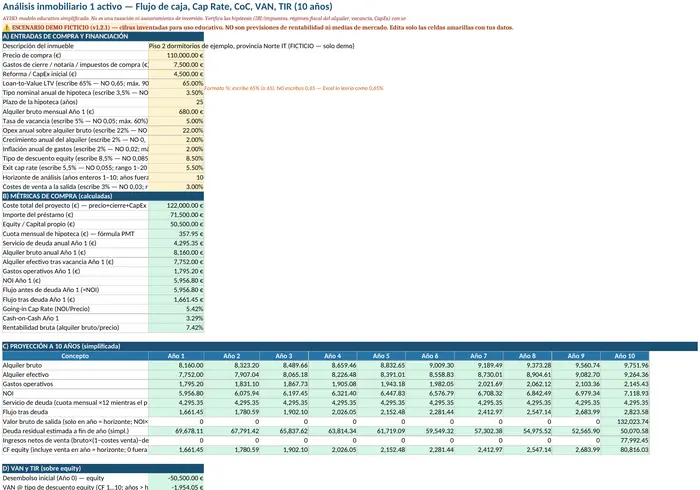Image resolution: width=700 pixels, height=490 pixels.
Task: Select header 'A) ENTRADAS DE COMPRA Y FINANCIACIÓN'
Action: tap(103, 37)
